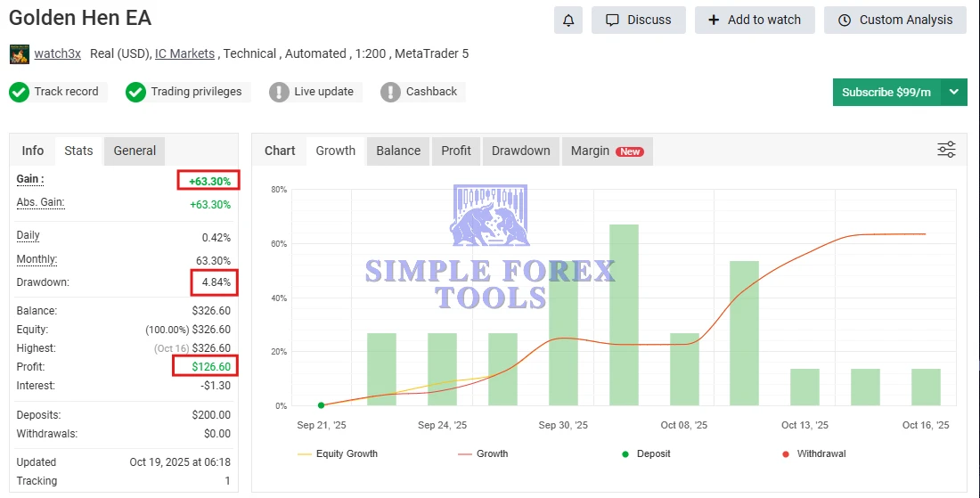The width and height of the screenshot is (980, 498).
Task: Click the notification bell icon
Action: (568, 20)
